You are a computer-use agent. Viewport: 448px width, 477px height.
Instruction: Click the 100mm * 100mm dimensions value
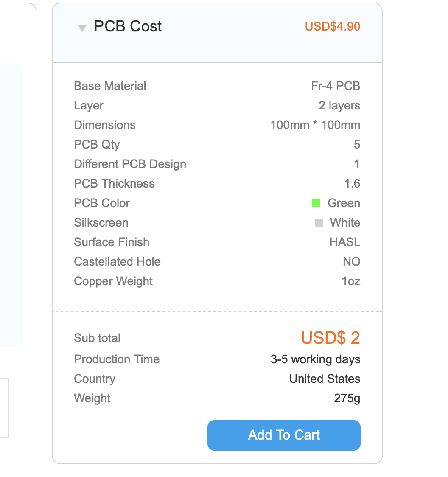pyautogui.click(x=315, y=125)
